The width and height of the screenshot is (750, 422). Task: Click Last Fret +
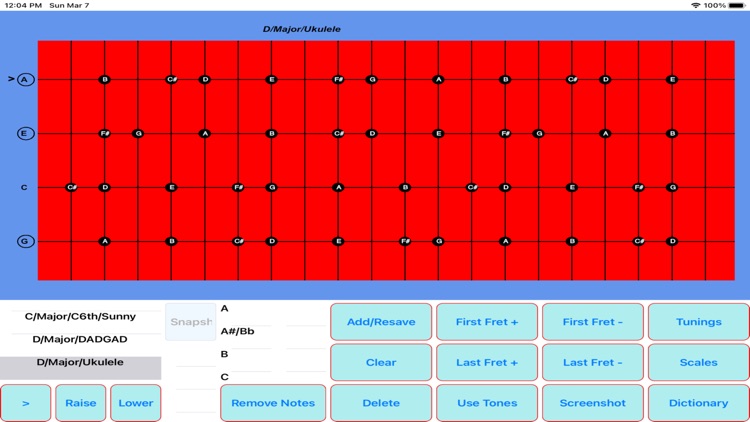487,362
